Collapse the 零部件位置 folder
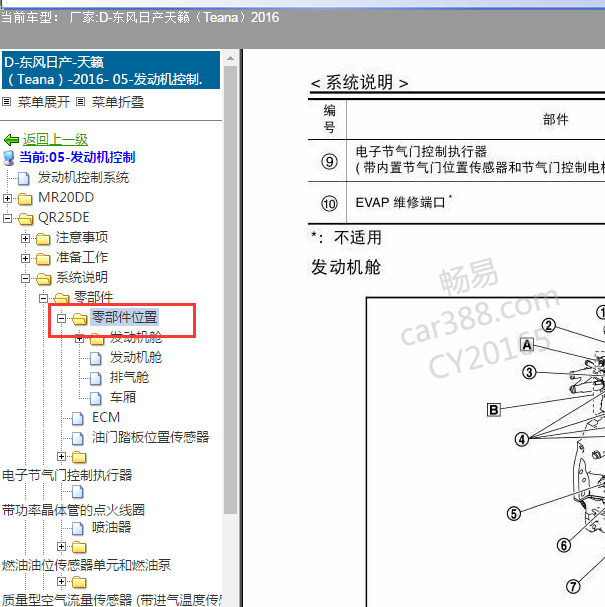This screenshot has width=605, height=607. point(61,318)
